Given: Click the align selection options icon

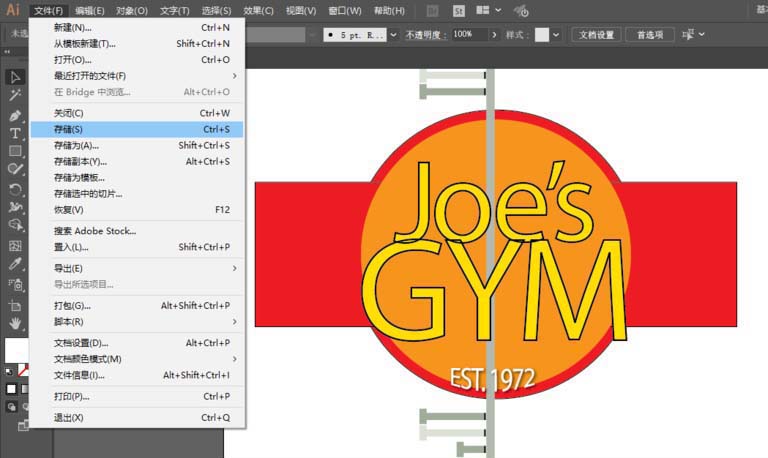Looking at the screenshot, I should point(688,34).
